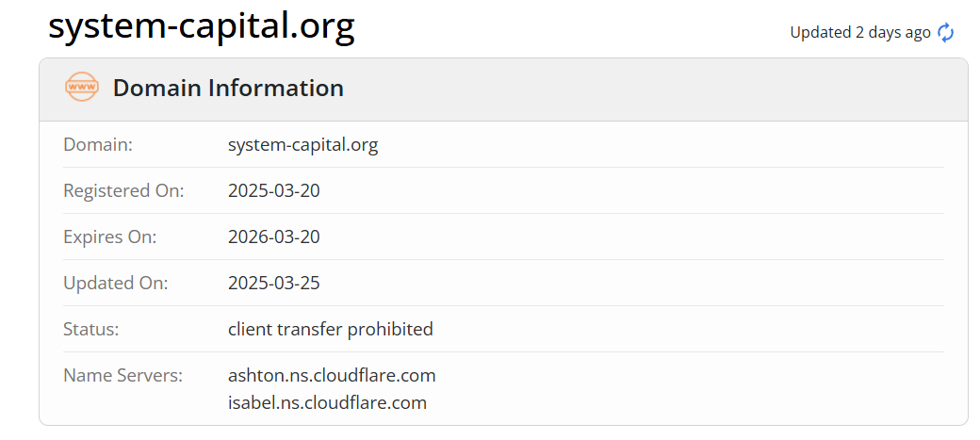Click the 'Name Servers:' label
980x440 pixels.
tap(122, 376)
